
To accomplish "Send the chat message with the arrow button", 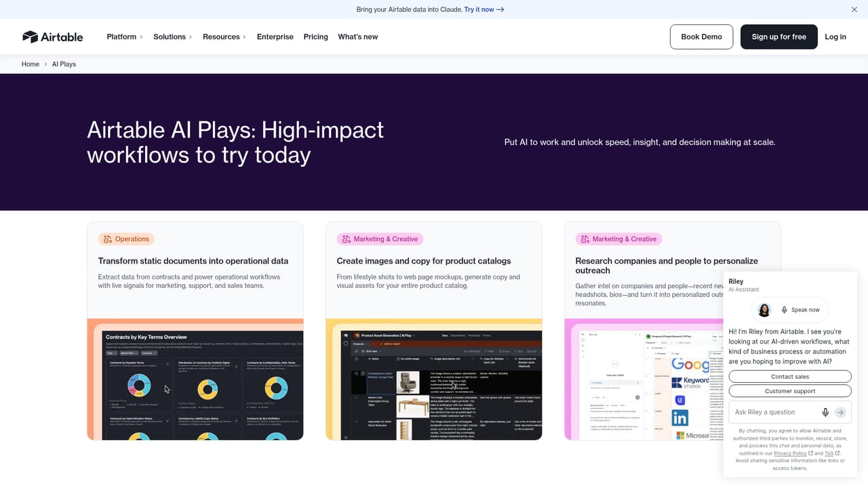I will click(840, 412).
